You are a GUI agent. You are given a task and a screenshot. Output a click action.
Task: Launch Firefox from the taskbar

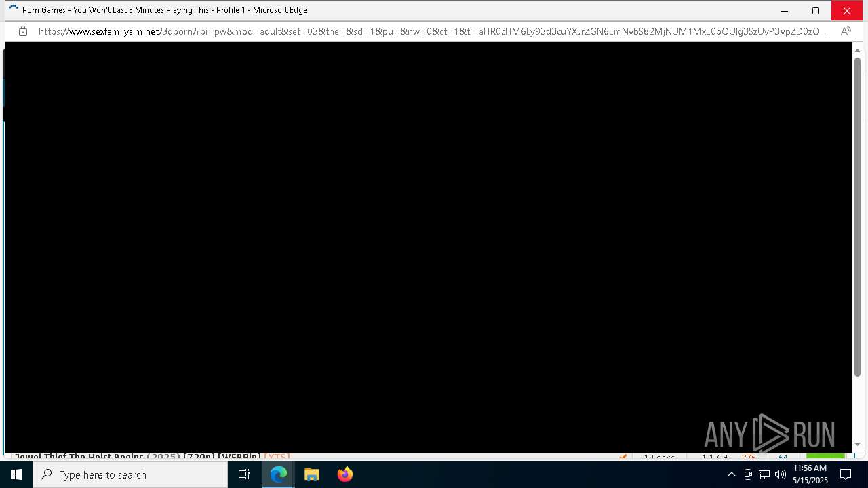pyautogui.click(x=345, y=474)
